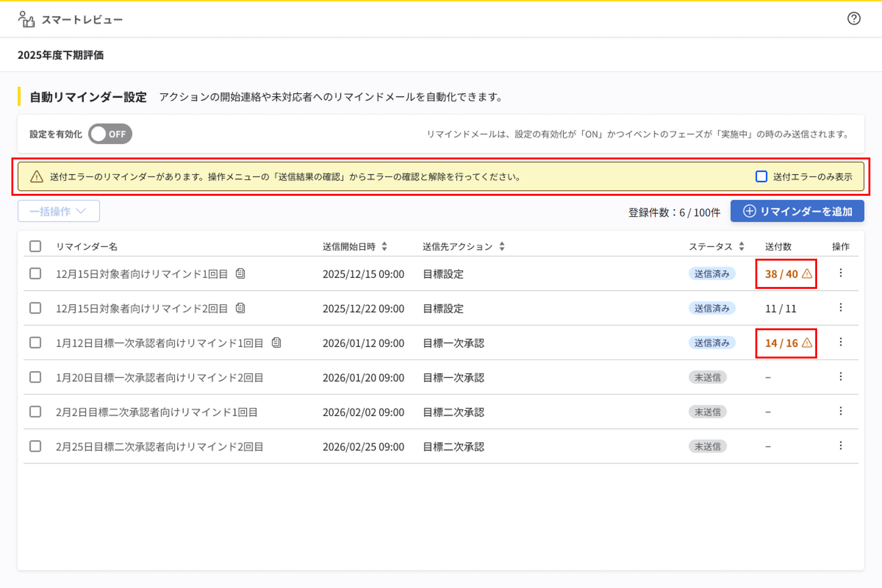Screen dimensions: 882x588
Task: Click the 自動リマインダー設定 section heading
Action: (x=88, y=97)
